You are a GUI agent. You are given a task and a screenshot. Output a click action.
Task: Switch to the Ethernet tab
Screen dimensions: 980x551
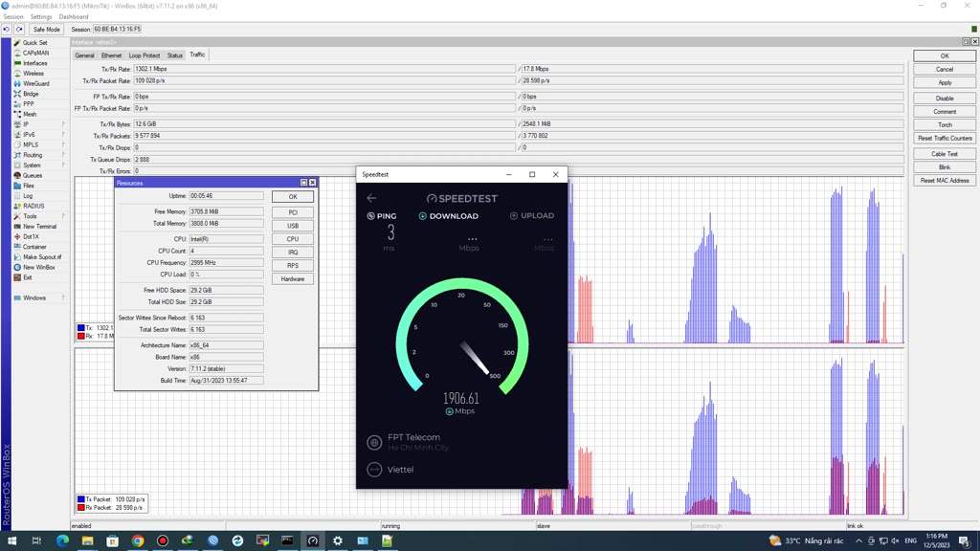112,55
